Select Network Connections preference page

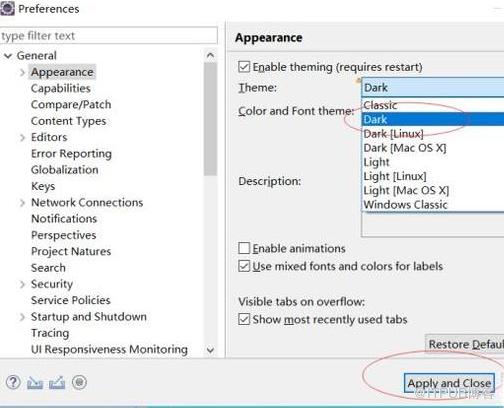click(x=87, y=203)
